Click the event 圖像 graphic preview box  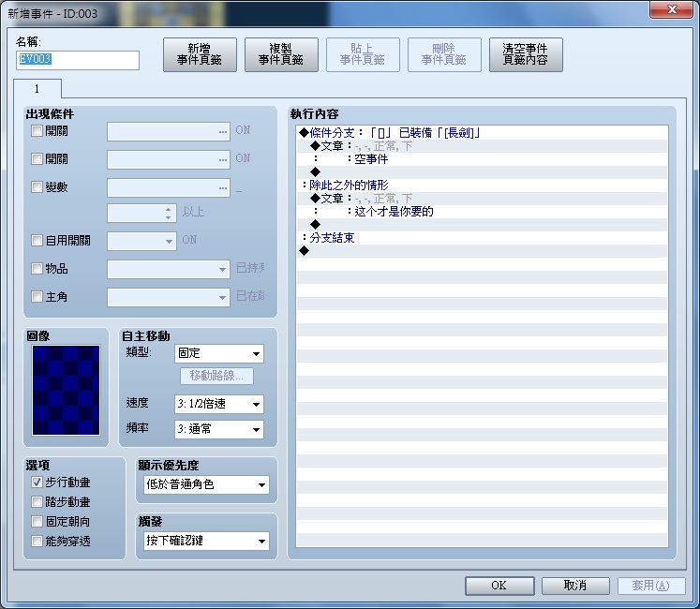point(67,390)
